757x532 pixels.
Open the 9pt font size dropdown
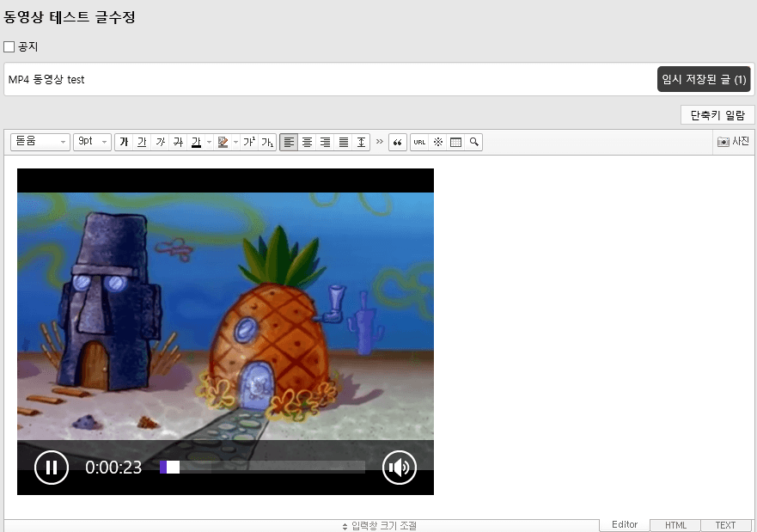click(92, 142)
